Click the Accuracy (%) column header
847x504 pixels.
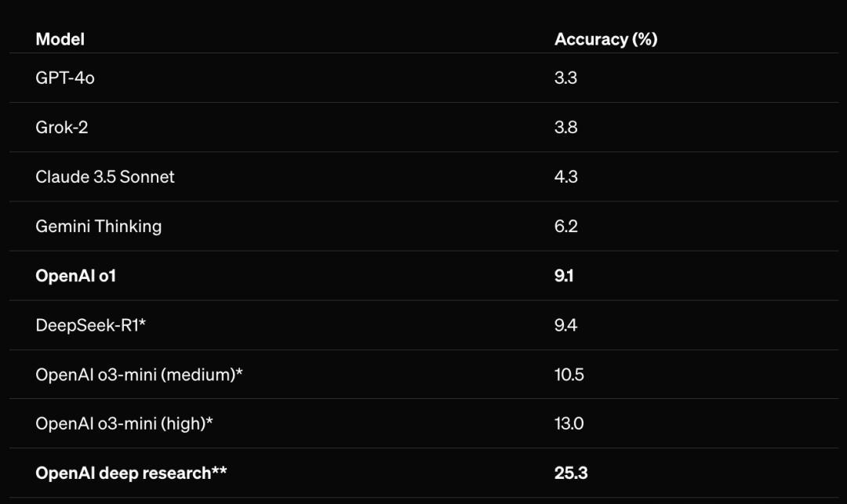point(605,39)
